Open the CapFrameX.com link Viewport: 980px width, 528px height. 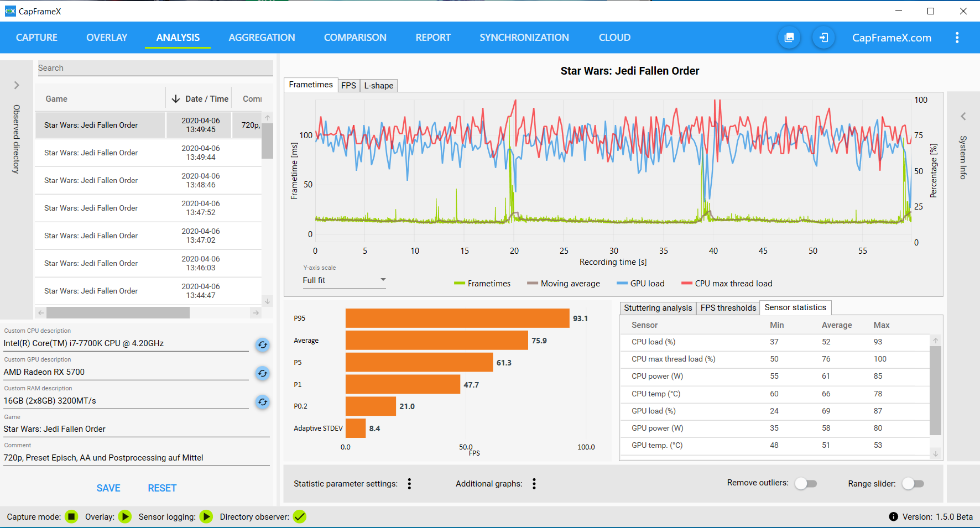pos(892,38)
